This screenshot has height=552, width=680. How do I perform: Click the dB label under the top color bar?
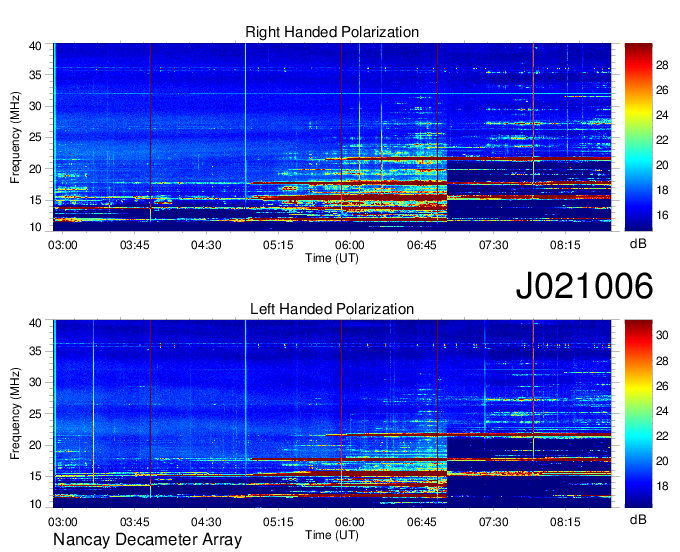coord(638,244)
